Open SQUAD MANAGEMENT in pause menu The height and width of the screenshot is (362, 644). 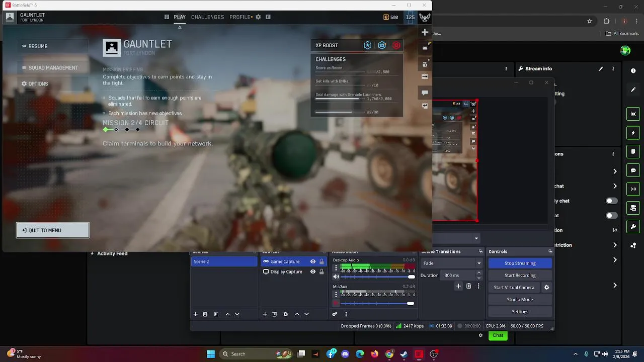click(x=53, y=68)
